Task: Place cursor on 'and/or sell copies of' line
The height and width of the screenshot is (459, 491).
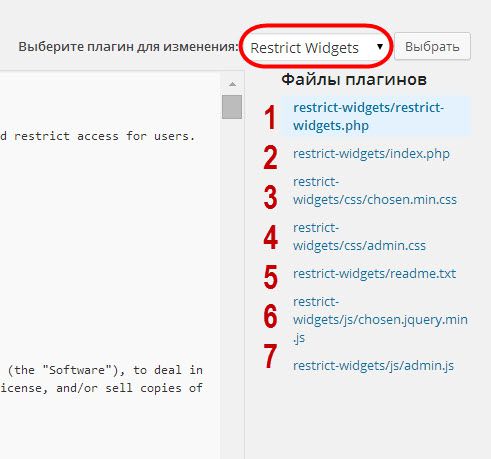Action: [101, 388]
